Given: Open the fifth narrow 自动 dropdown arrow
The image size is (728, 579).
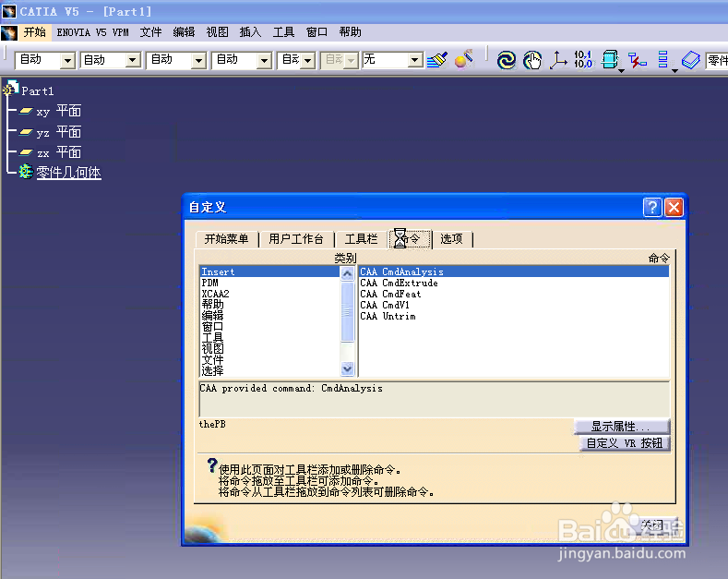Looking at the screenshot, I should click(308, 60).
